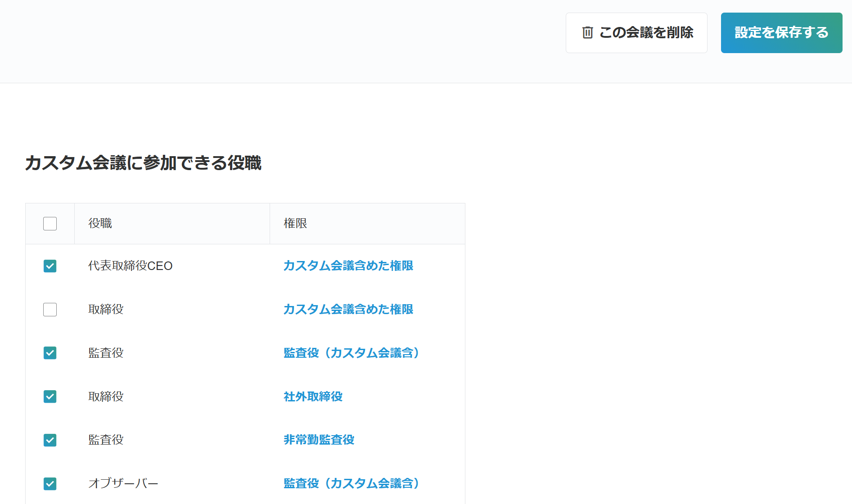Check the unchecked 取締役 checkbox
The height and width of the screenshot is (504, 852).
50,309
